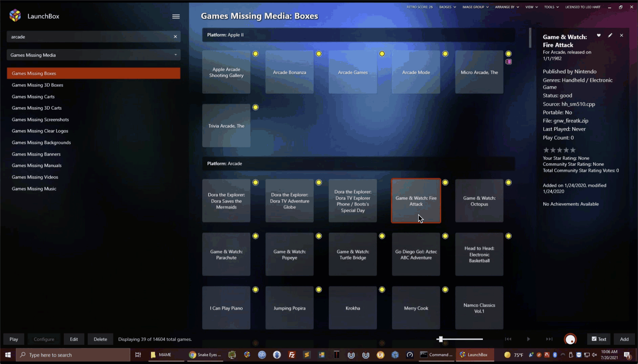638x364 pixels.
Task: Click the pencil edit icon in details panel
Action: (x=610, y=35)
